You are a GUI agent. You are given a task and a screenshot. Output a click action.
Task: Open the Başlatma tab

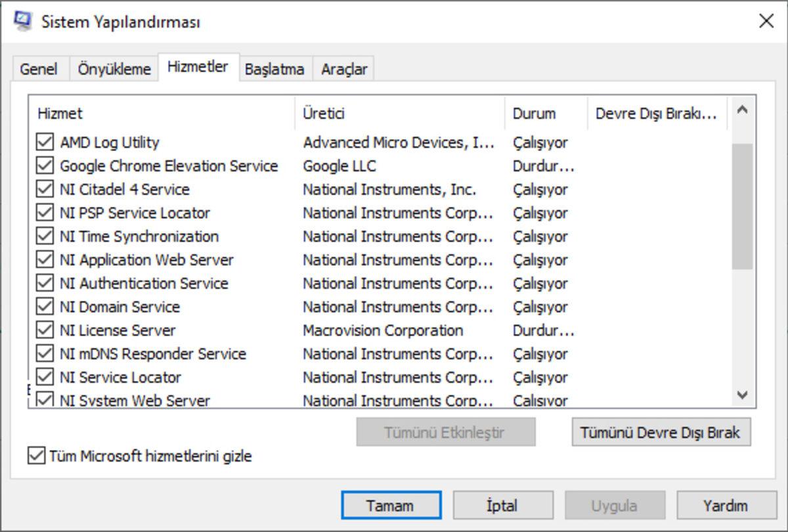pos(275,68)
